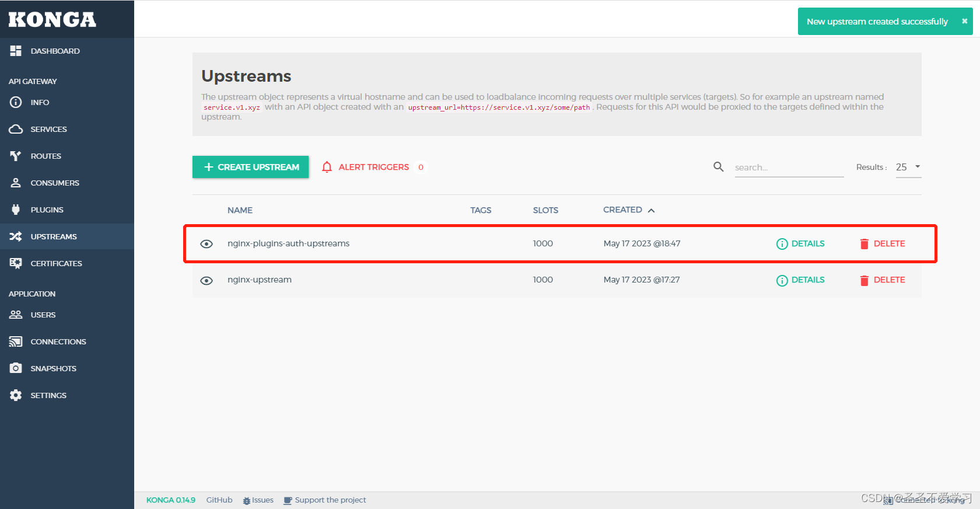Click the alert triggers count badge
This screenshot has width=980, height=509.
click(421, 167)
